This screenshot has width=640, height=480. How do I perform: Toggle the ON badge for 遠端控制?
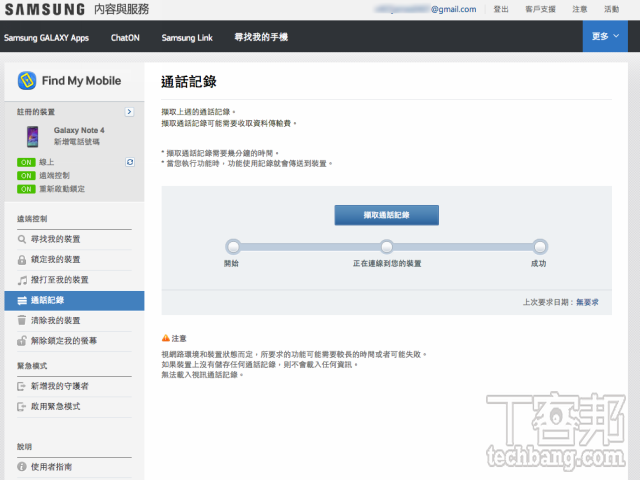[x=26, y=176]
